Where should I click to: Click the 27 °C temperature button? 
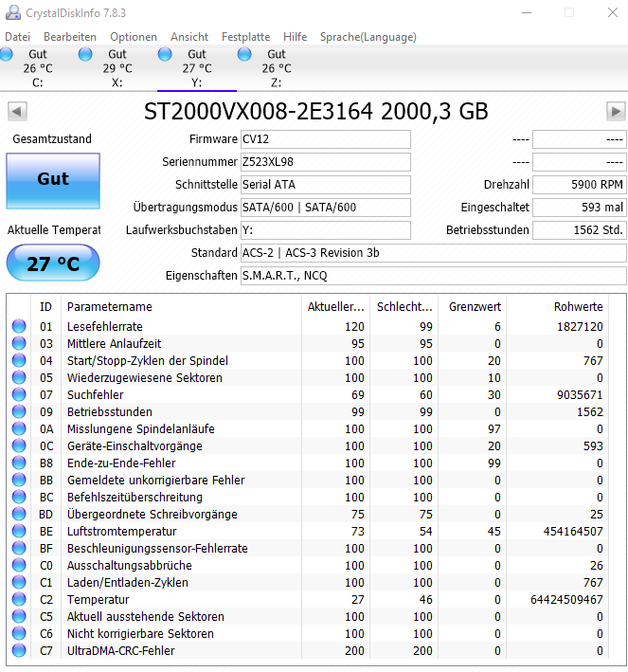[53, 263]
